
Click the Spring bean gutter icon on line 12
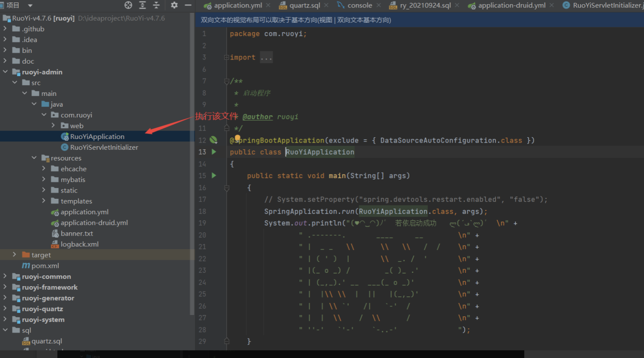(213, 140)
